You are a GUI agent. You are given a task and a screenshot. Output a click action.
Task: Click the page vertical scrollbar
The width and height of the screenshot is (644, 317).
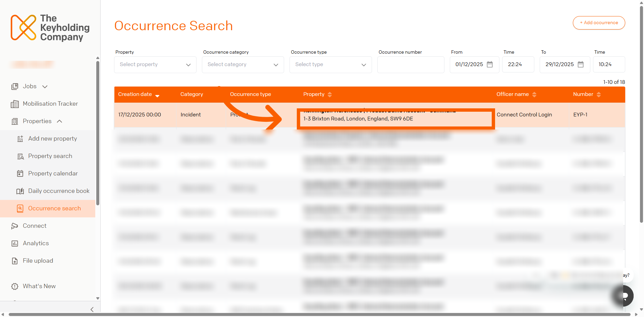pos(641,114)
